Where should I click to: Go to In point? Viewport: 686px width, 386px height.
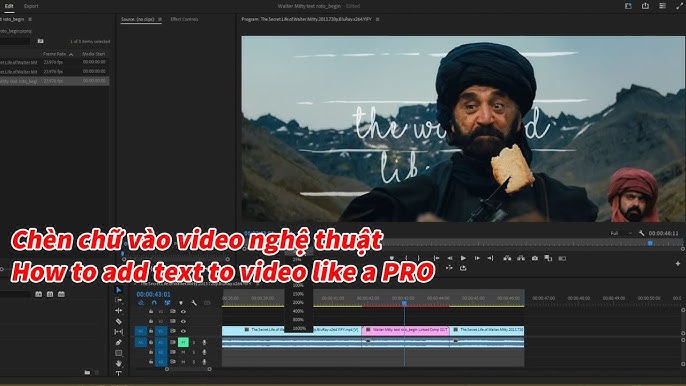436,258
